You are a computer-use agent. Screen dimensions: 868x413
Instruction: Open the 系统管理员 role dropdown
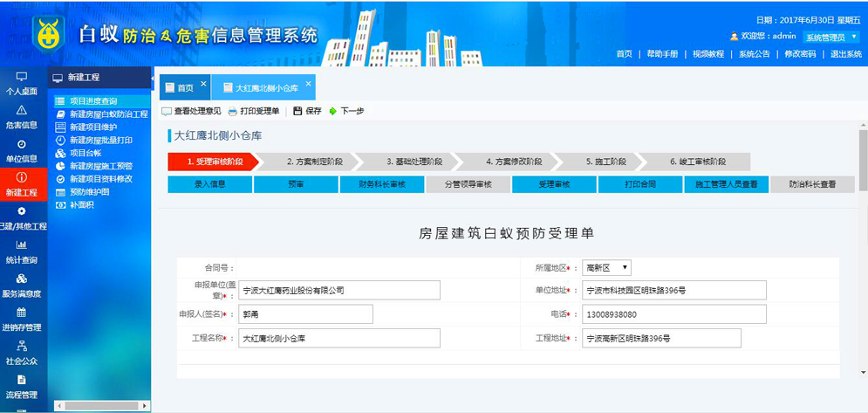pyautogui.click(x=831, y=37)
